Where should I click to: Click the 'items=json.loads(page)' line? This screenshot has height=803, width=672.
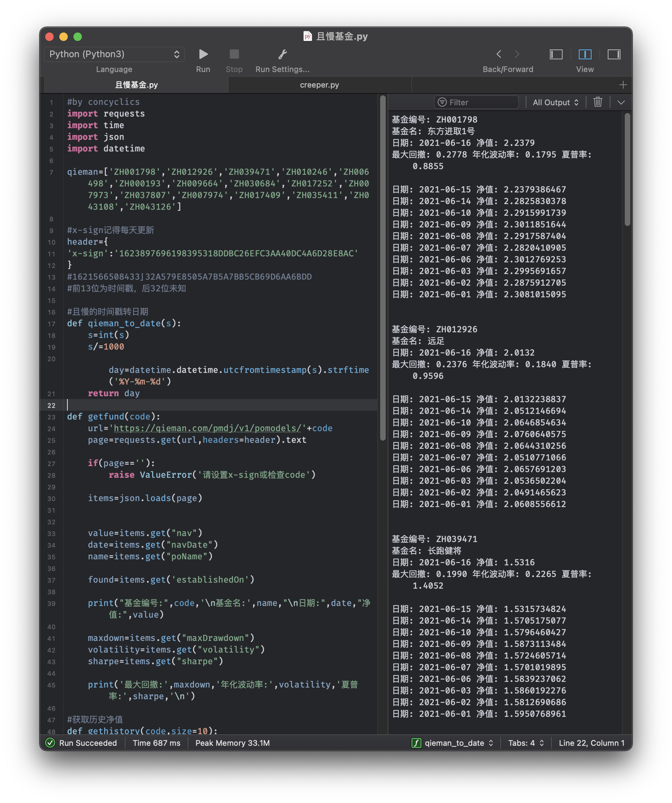[x=145, y=498]
